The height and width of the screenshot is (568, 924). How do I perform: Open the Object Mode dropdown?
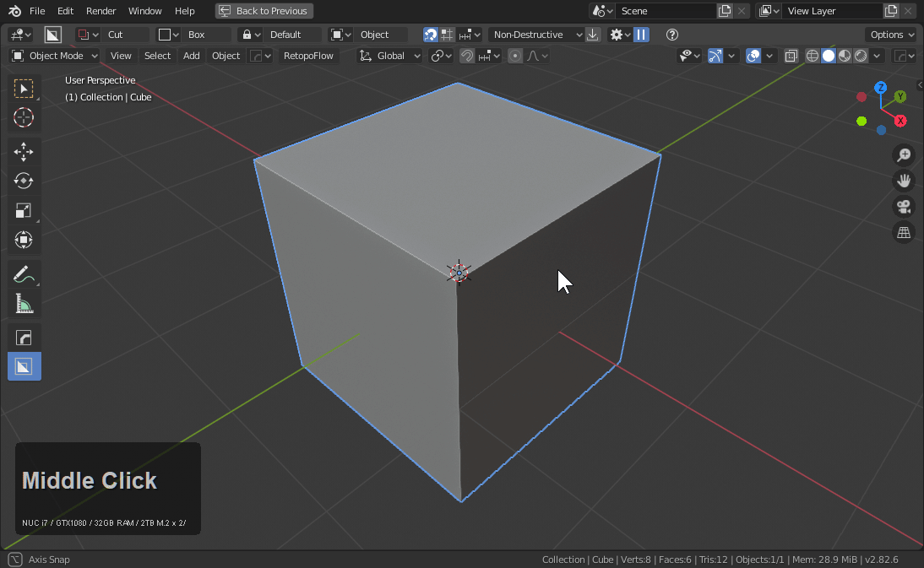click(x=55, y=56)
